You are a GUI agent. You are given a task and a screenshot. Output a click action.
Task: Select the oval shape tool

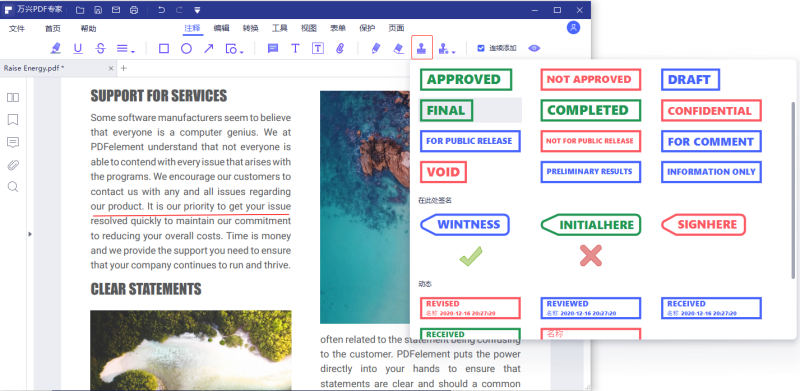tap(186, 48)
